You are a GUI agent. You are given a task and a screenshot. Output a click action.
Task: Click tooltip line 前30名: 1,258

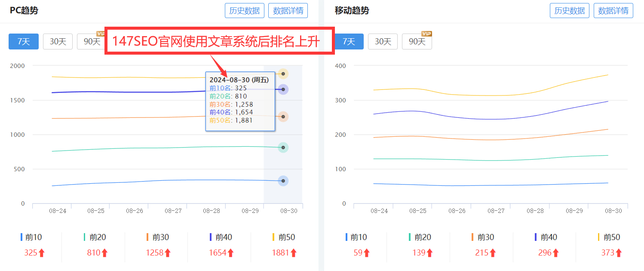coord(231,104)
